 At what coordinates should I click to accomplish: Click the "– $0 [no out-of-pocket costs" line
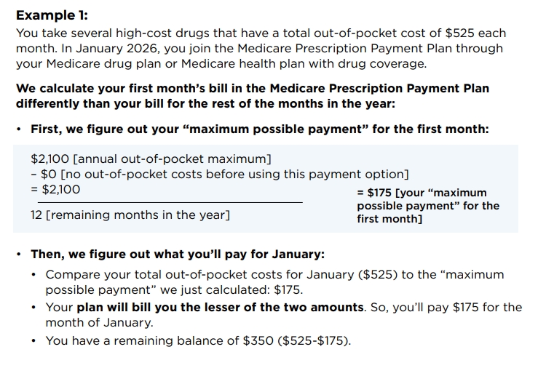(220, 174)
